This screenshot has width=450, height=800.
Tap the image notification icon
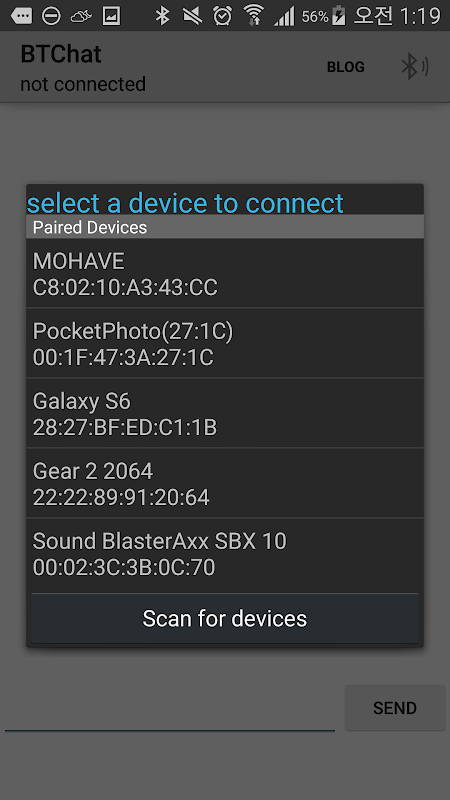[x=111, y=16]
